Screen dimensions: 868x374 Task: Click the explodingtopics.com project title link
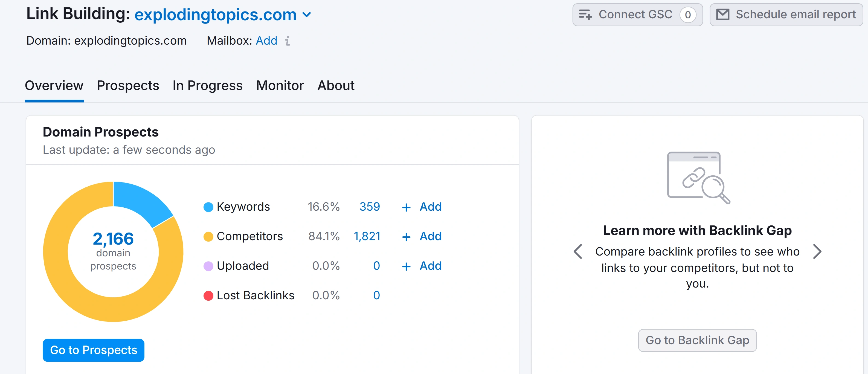[215, 15]
